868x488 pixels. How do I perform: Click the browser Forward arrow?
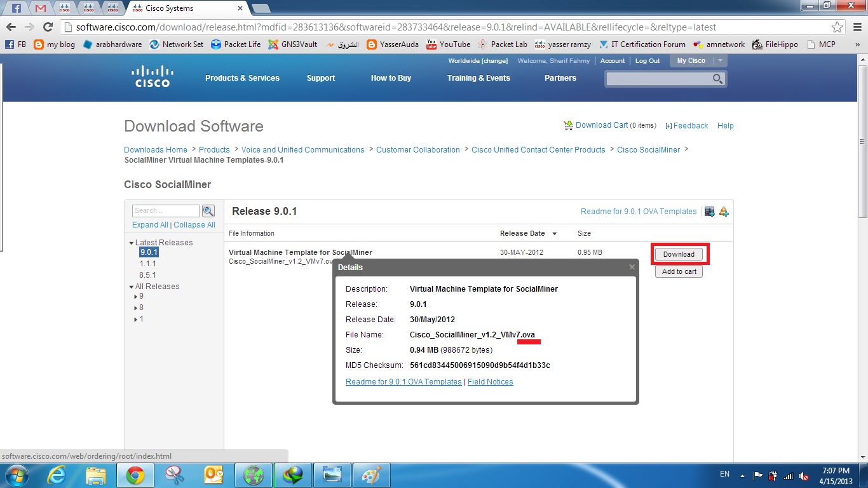(29, 27)
